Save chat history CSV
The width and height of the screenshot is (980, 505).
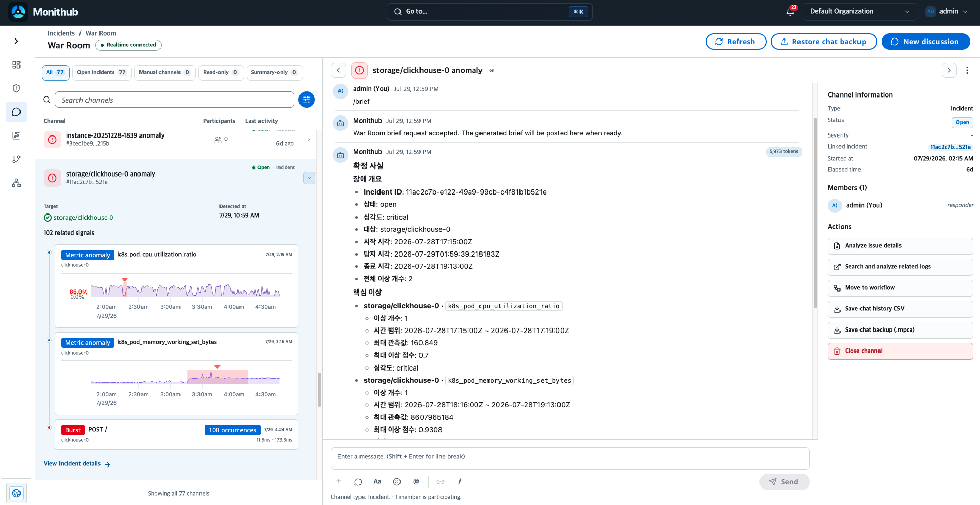(900, 309)
